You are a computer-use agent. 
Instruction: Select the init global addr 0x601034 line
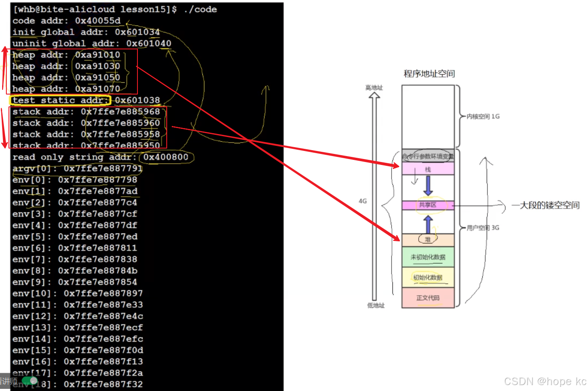click(x=86, y=32)
